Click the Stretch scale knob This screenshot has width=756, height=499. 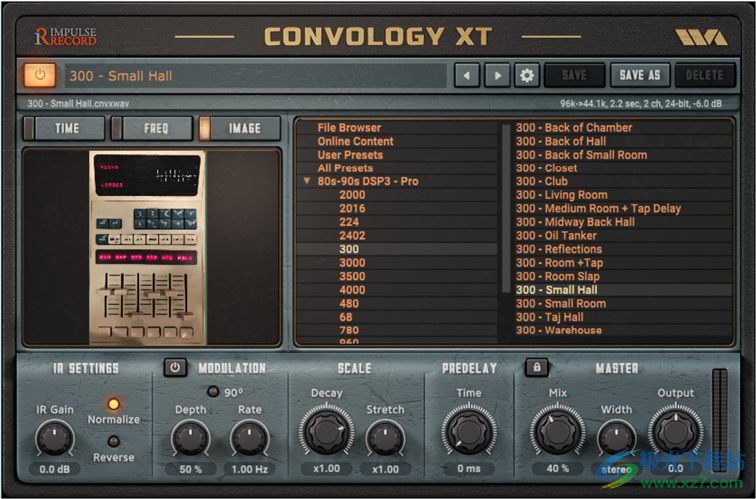pos(385,438)
